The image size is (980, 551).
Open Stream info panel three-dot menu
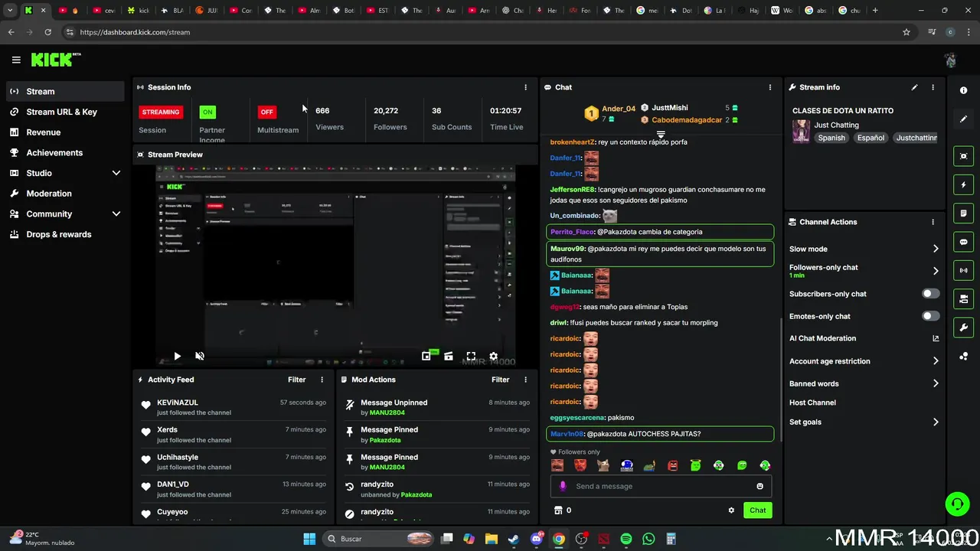933,87
